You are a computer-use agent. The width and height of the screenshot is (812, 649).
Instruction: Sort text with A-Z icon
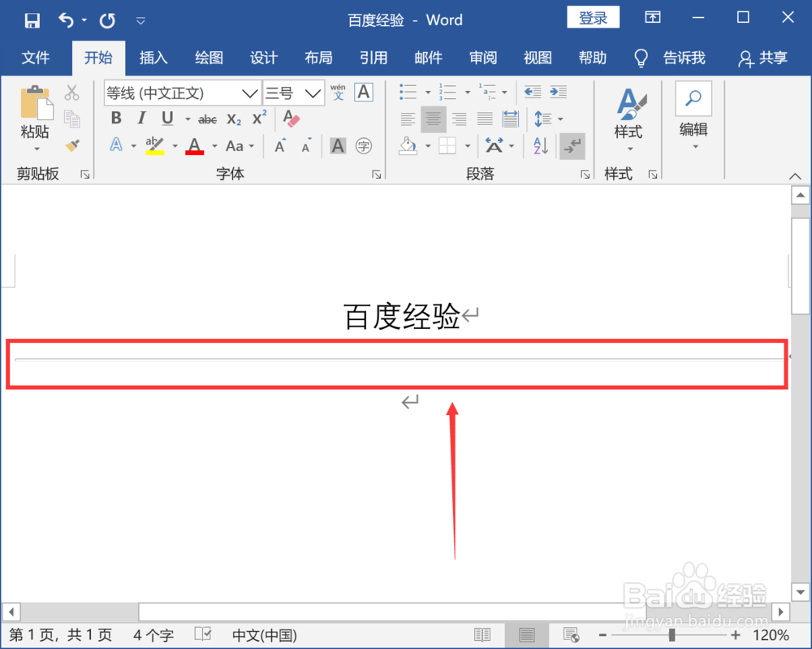point(540,146)
